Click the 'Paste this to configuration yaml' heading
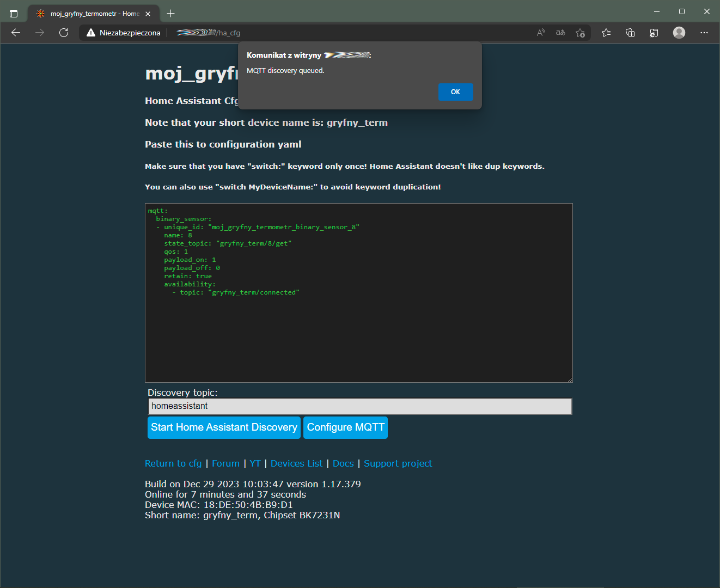The height and width of the screenshot is (588, 720). point(223,144)
